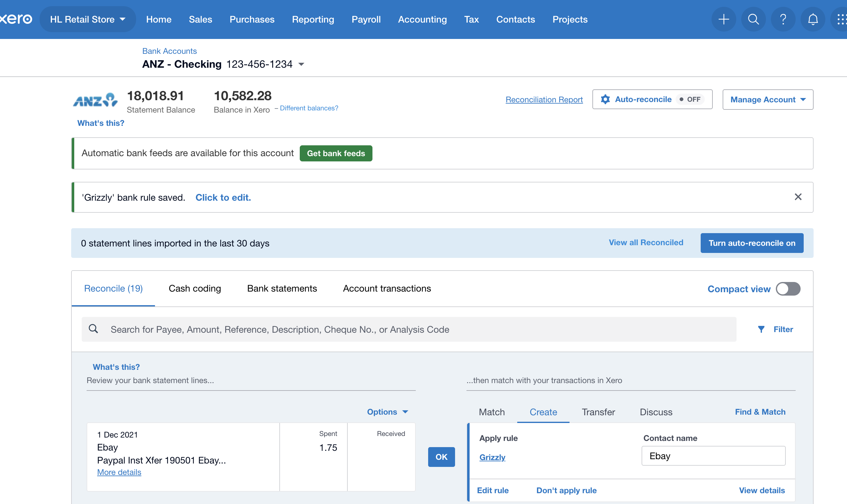Open the Manage Account dropdown
The height and width of the screenshot is (504, 847).
pos(767,100)
